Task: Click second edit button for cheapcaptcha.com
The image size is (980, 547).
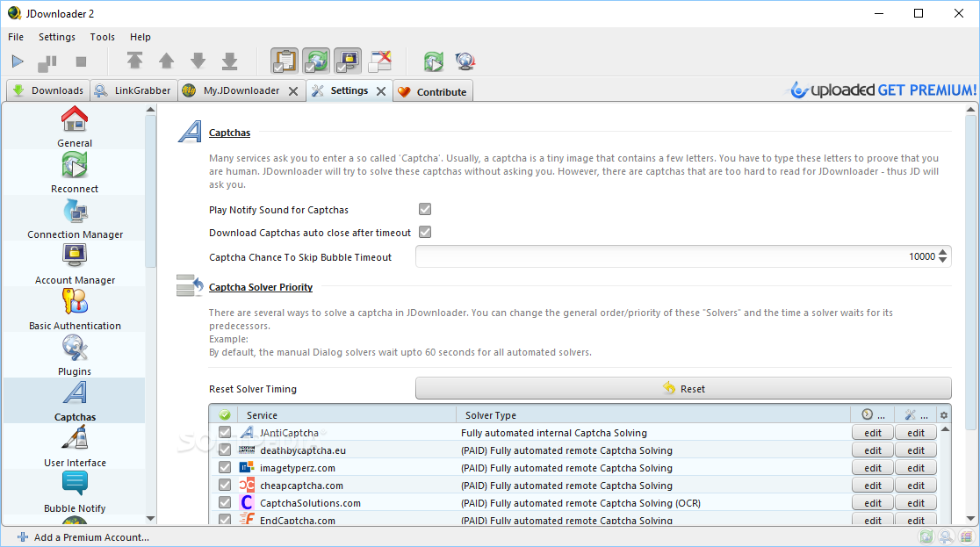Action: [x=916, y=486]
